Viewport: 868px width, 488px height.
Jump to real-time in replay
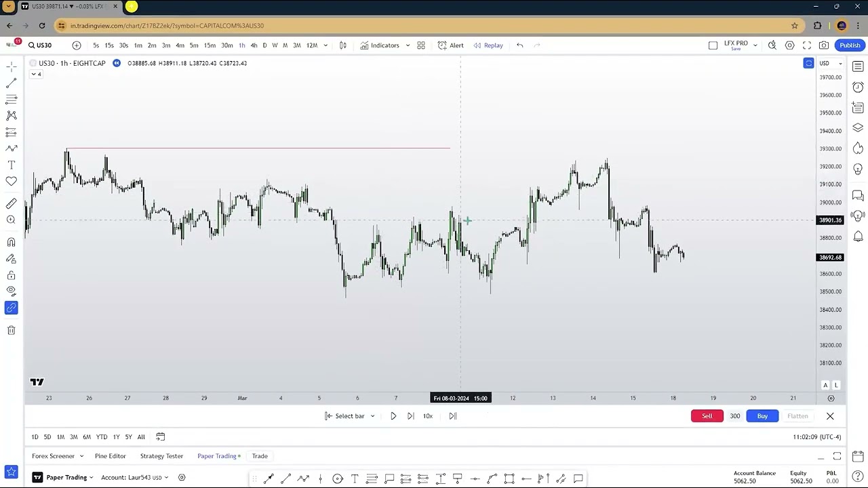(x=453, y=416)
